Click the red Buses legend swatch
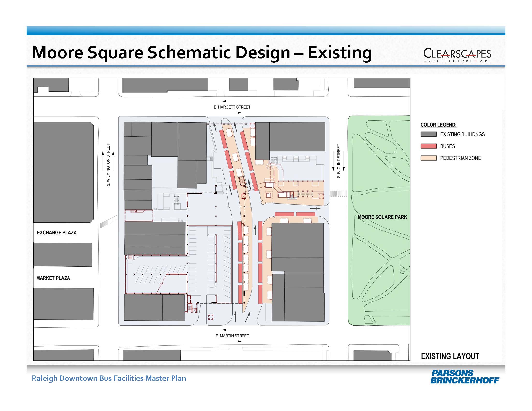 [x=429, y=146]
